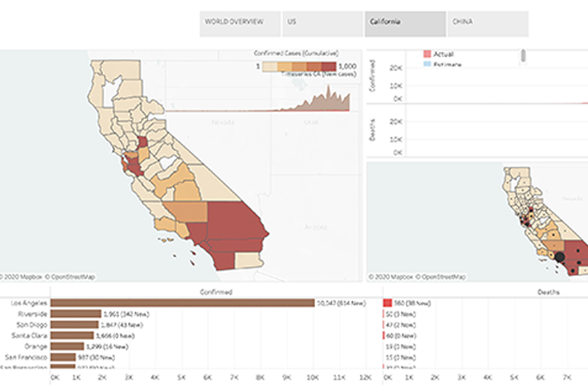
Task: Select the California tab
Action: tap(405, 24)
